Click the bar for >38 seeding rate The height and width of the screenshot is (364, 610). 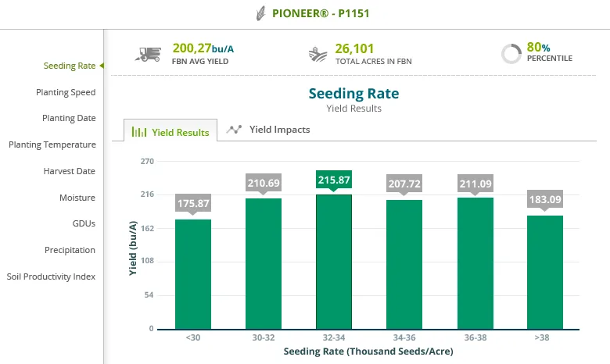545,273
